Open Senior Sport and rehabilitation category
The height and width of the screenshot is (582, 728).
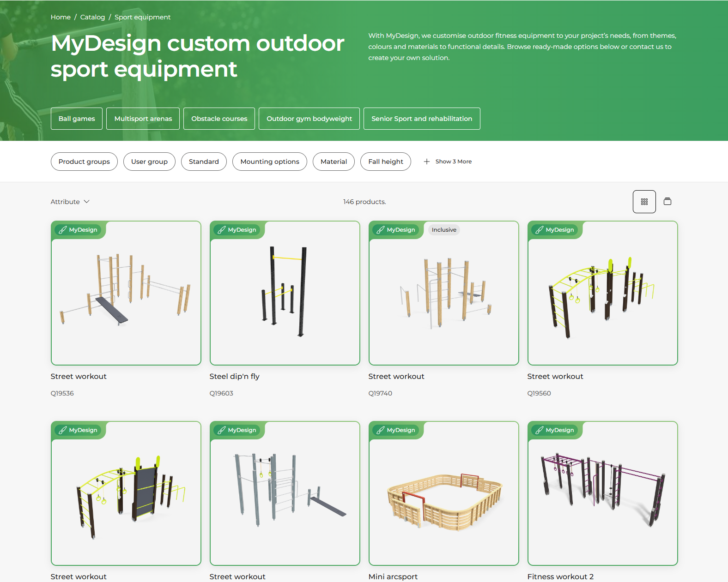click(421, 119)
